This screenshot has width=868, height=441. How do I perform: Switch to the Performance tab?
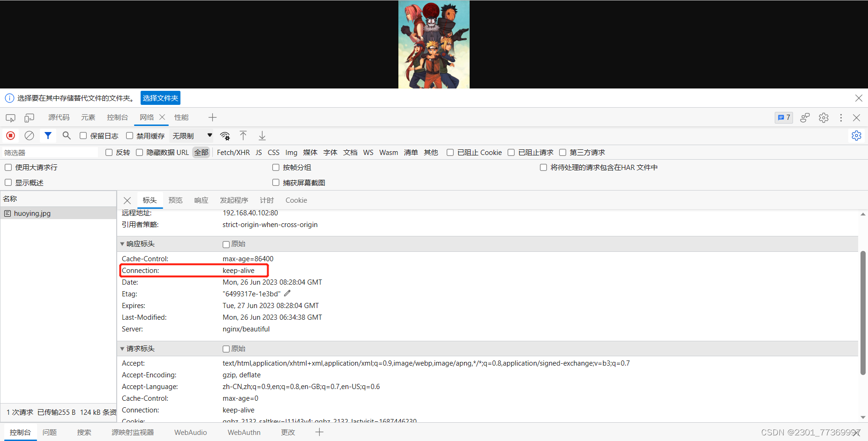181,118
